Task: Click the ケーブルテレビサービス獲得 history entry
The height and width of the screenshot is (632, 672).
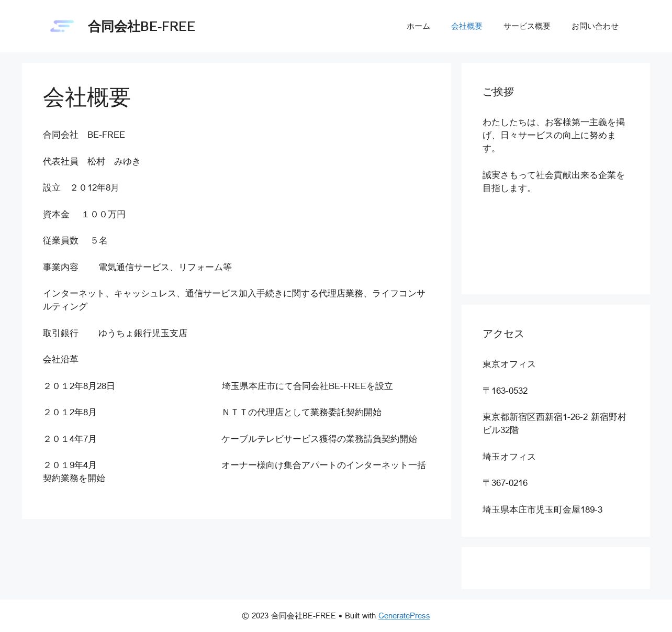Action: pyautogui.click(x=319, y=439)
